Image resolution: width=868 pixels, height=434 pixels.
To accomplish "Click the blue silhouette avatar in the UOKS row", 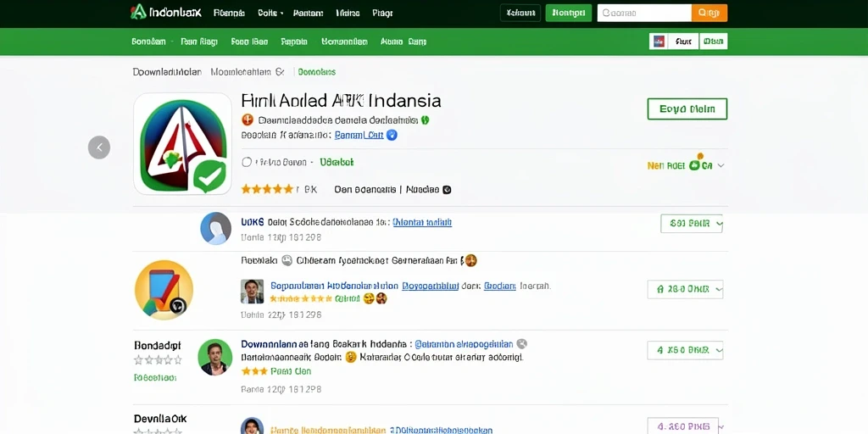I will (x=216, y=228).
